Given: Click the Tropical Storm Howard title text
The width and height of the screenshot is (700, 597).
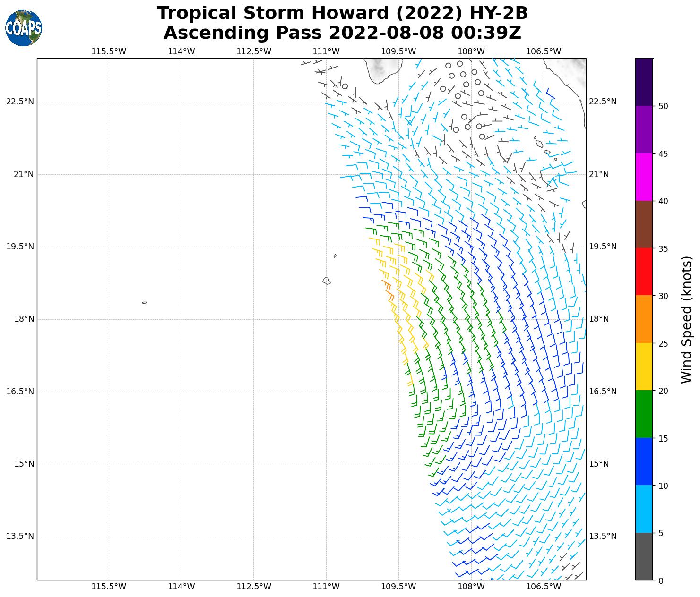Looking at the screenshot, I should (x=342, y=13).
